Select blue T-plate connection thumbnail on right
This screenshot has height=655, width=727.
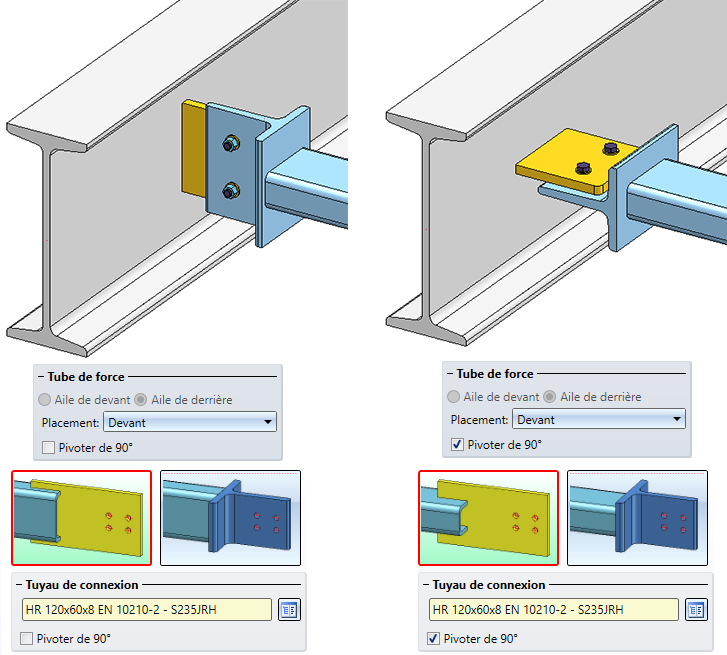click(x=638, y=518)
